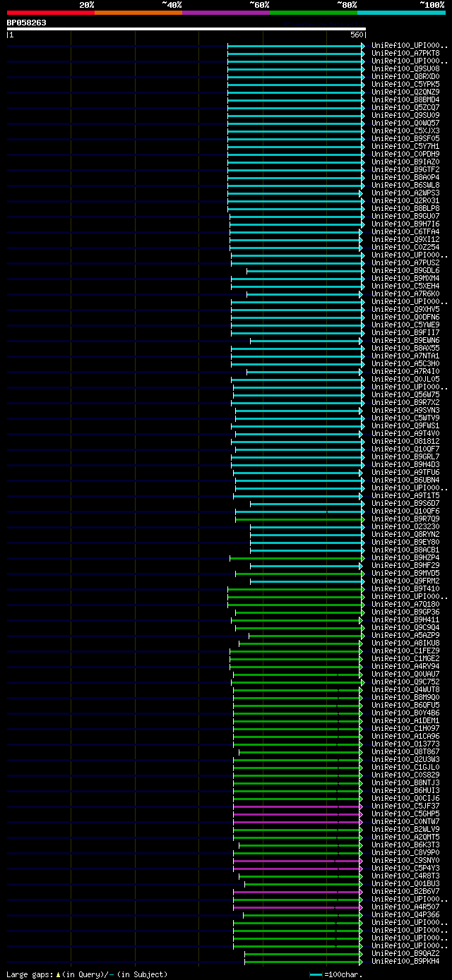Click the UniRef100_A7R6K0 hit name
The width and height of the screenshot is (452, 980).
coord(405,294)
